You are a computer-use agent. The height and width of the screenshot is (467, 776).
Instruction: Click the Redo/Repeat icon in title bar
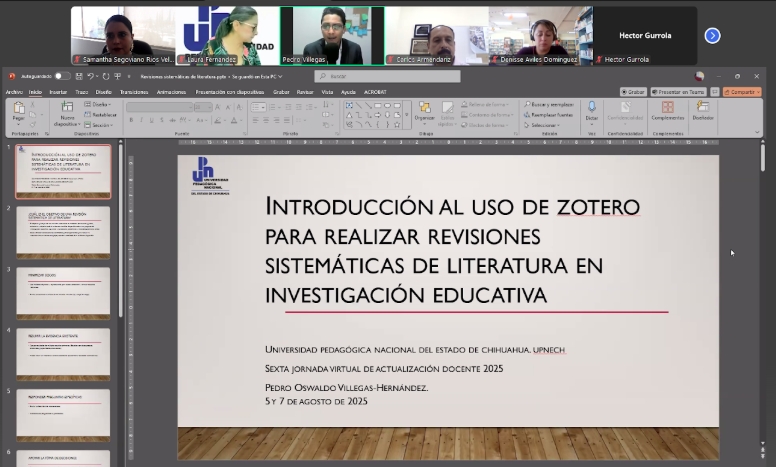(x=106, y=76)
